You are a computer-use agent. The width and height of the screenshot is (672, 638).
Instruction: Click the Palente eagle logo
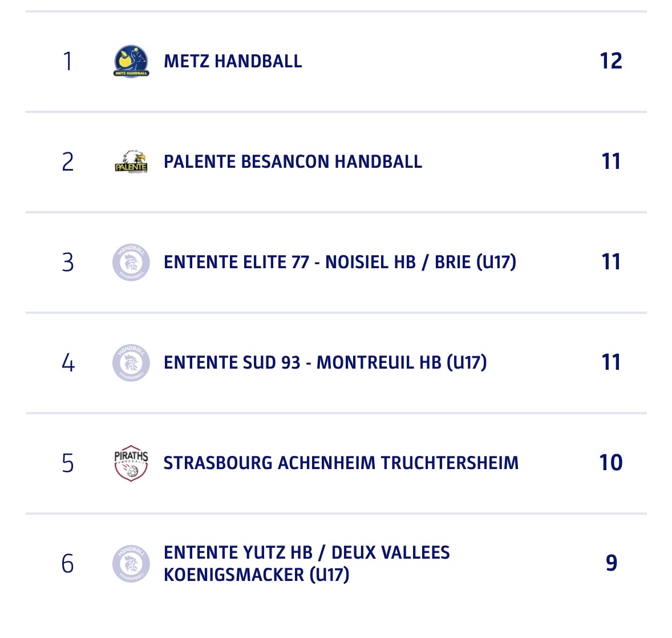coord(131,161)
